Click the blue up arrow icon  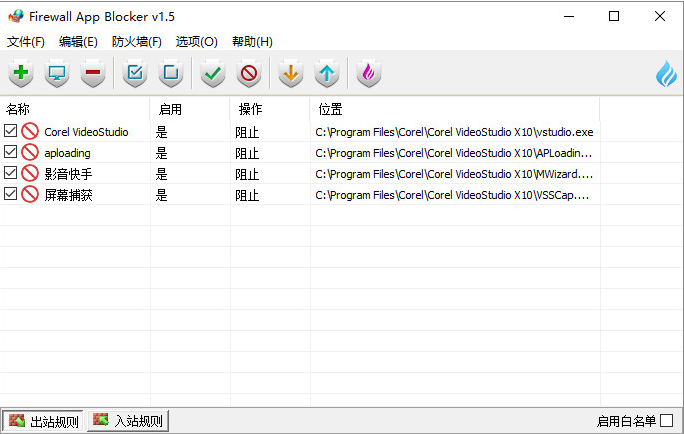pyautogui.click(x=327, y=73)
